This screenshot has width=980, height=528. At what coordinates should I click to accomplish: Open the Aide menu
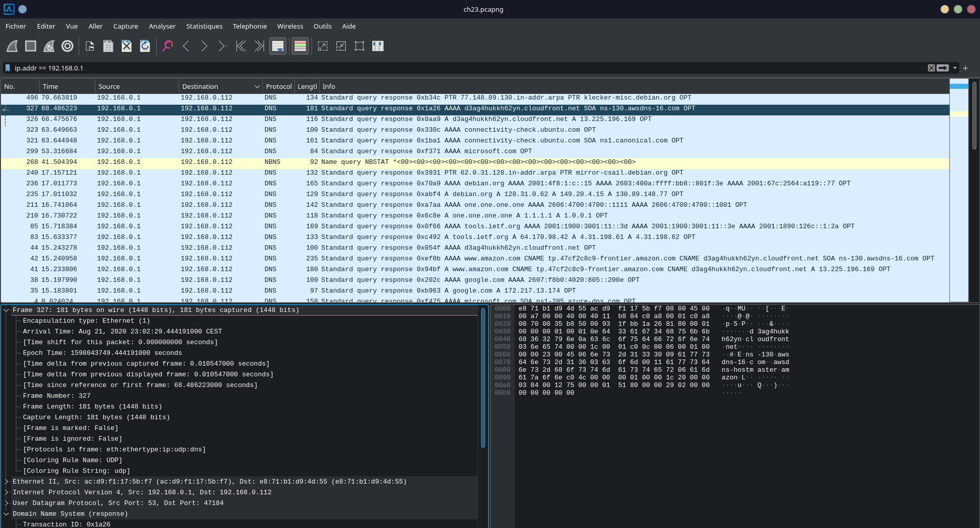pyautogui.click(x=349, y=26)
